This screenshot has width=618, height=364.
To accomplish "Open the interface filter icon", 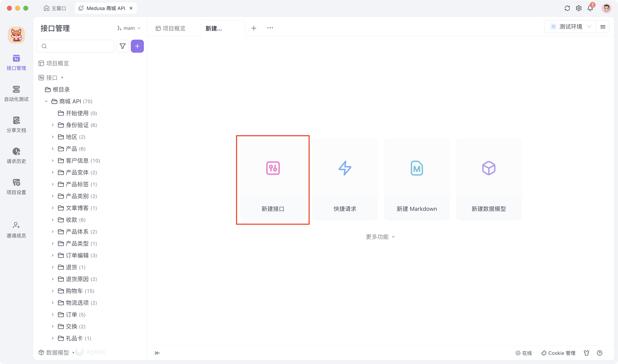I will point(122,46).
